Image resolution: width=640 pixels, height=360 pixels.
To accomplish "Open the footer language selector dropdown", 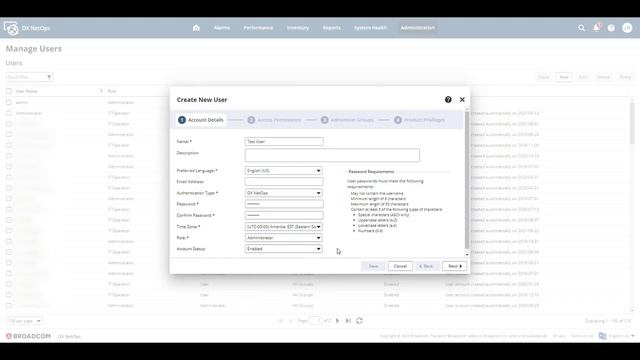I will click(x=622, y=336).
